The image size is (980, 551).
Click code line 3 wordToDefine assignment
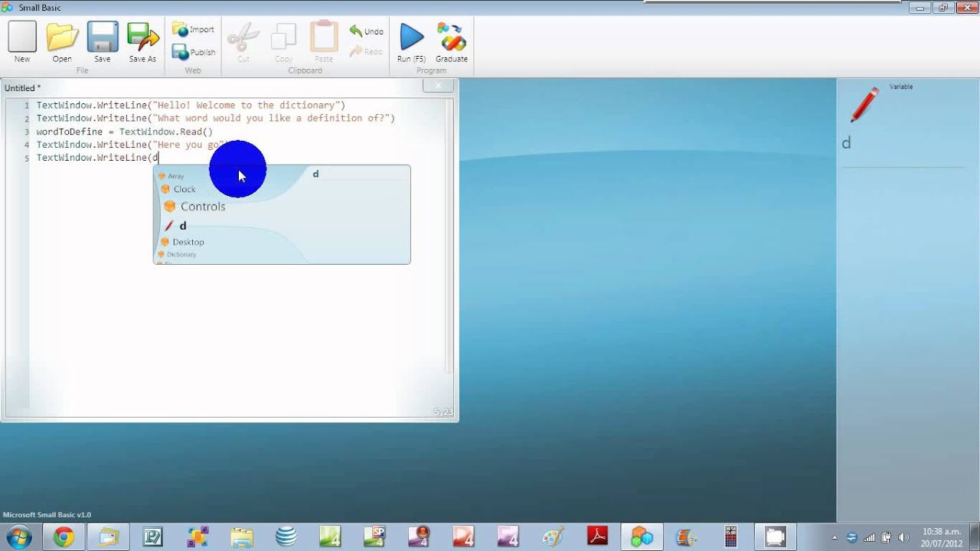coord(125,132)
